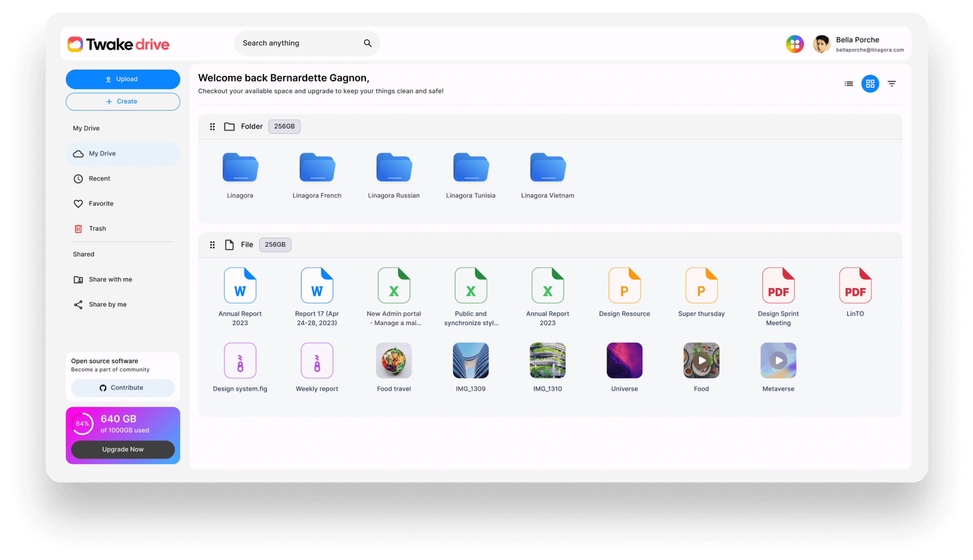Open the filter options icon
The height and width of the screenshot is (560, 973).
pyautogui.click(x=892, y=84)
